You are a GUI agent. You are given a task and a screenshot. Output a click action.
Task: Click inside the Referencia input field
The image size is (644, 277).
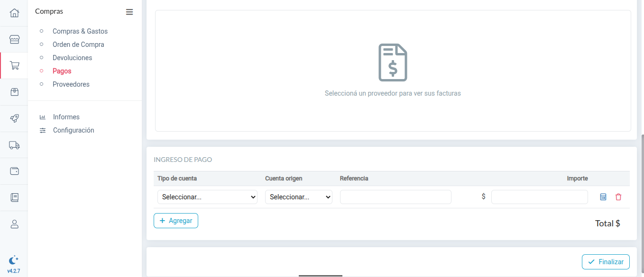(395, 197)
